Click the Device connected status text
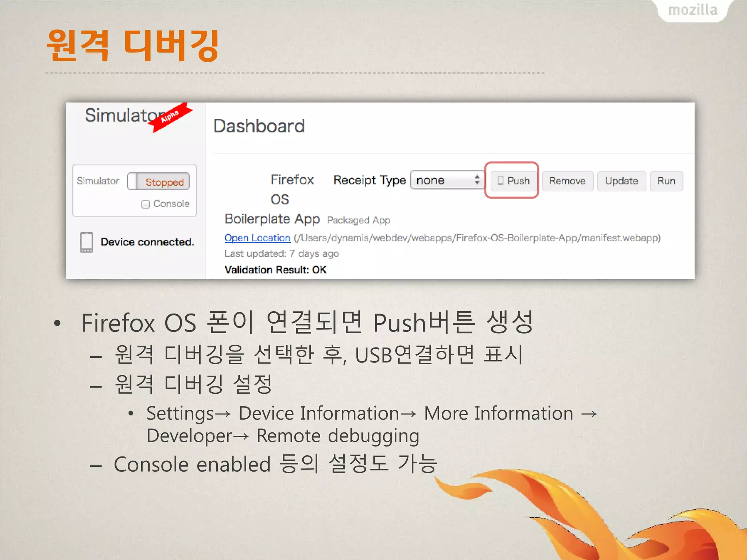 click(147, 242)
